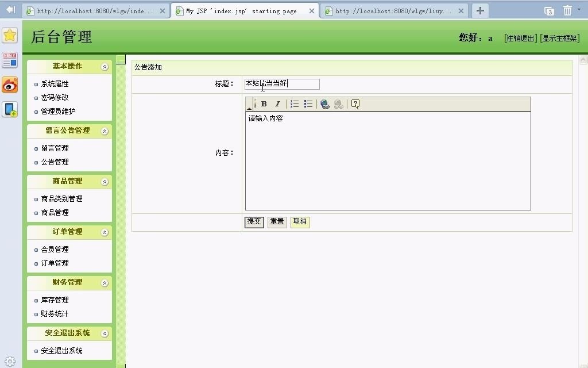Click the 标题 title input field
The height and width of the screenshot is (368, 588).
pos(281,84)
